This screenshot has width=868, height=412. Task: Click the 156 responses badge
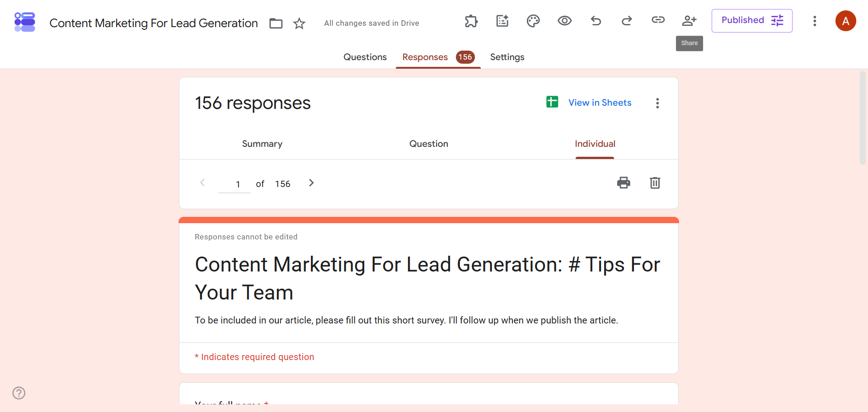coord(465,57)
